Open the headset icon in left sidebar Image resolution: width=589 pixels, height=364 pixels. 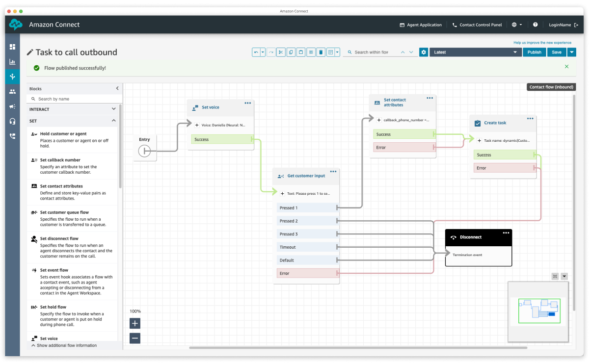(x=12, y=121)
